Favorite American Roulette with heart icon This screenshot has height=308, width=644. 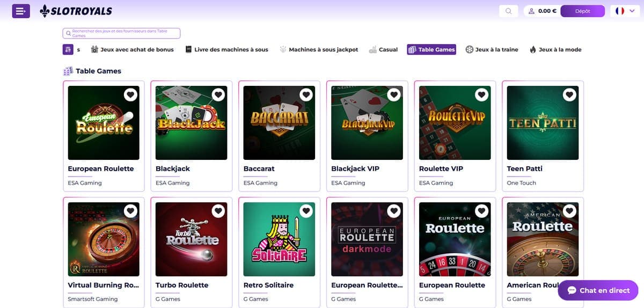click(569, 211)
